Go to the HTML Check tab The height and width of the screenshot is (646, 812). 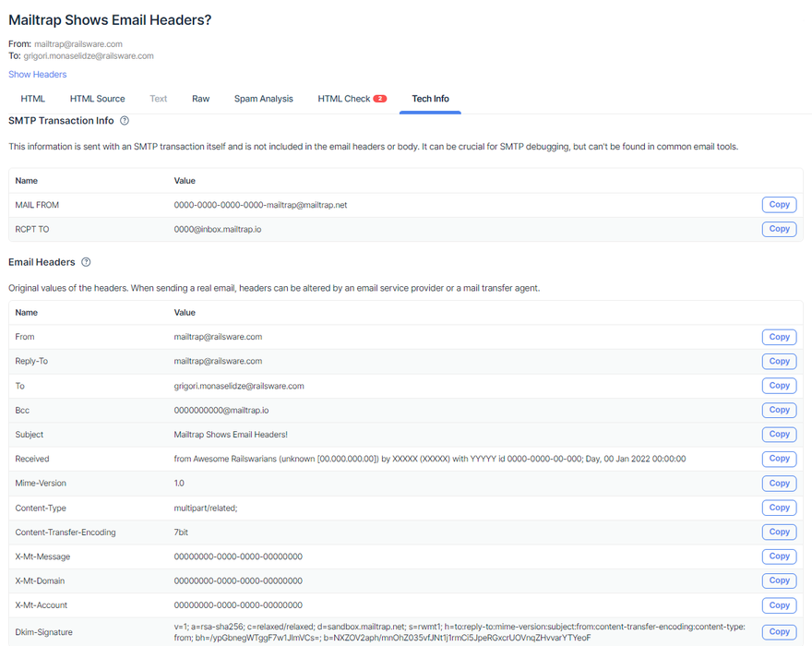343,99
